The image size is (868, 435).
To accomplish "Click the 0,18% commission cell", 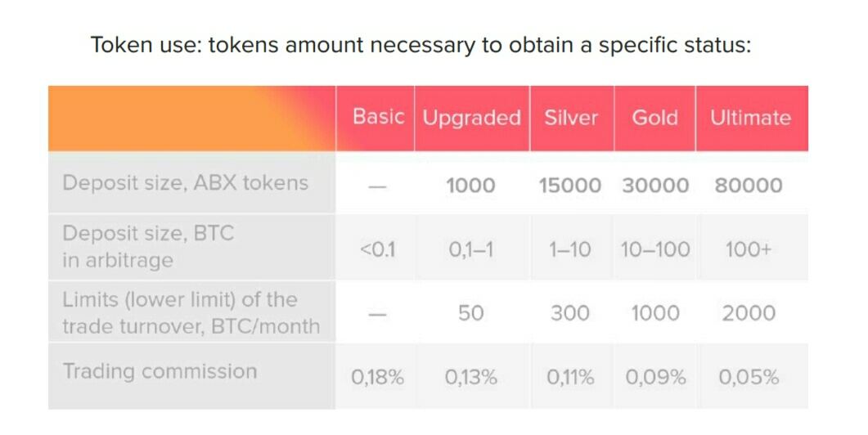I will [x=377, y=378].
